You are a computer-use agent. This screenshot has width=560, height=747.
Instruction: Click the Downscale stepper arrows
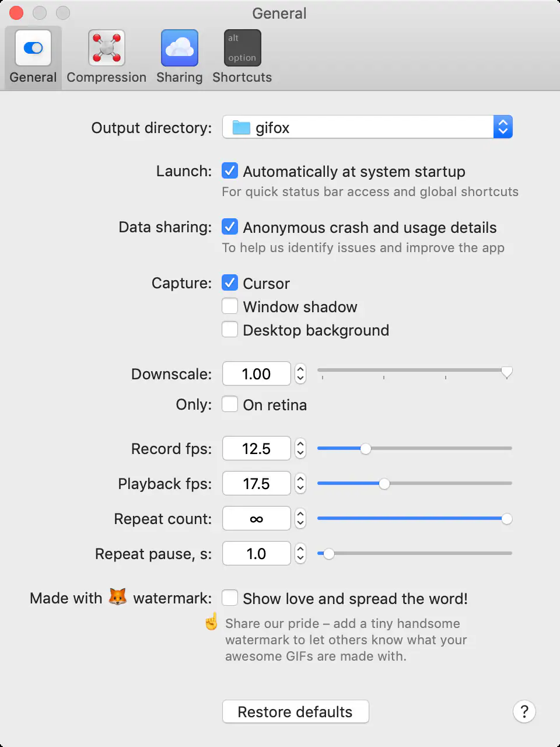(300, 373)
